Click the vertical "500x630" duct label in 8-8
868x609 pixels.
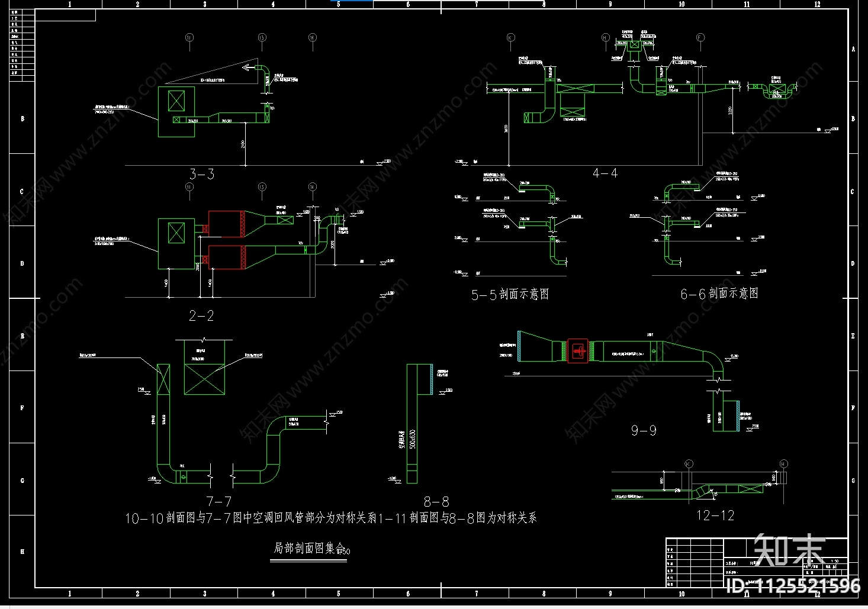pos(413,439)
